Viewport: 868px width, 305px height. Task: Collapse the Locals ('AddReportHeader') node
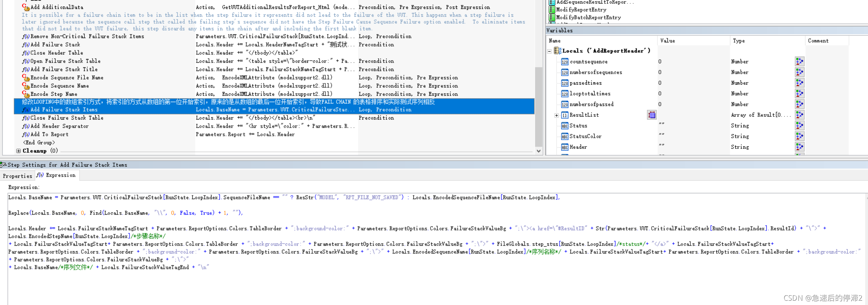(x=549, y=51)
